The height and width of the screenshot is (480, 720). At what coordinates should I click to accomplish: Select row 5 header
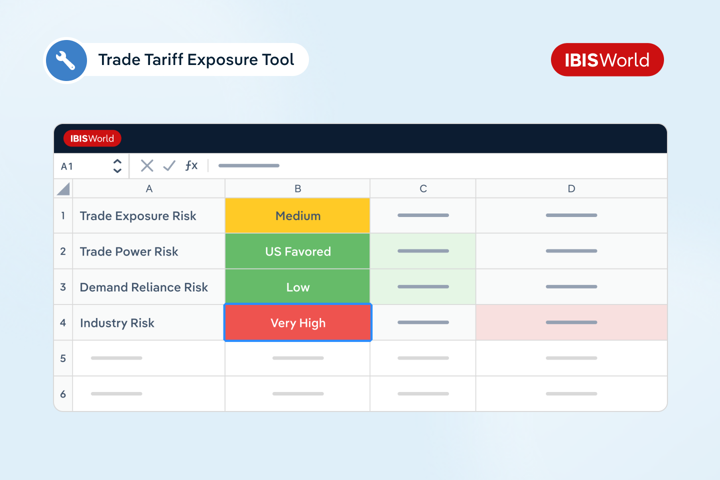(63, 358)
